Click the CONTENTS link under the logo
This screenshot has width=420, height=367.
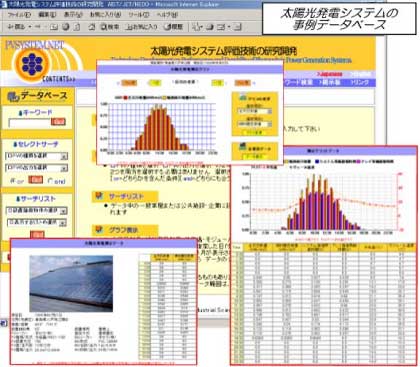click(58, 79)
